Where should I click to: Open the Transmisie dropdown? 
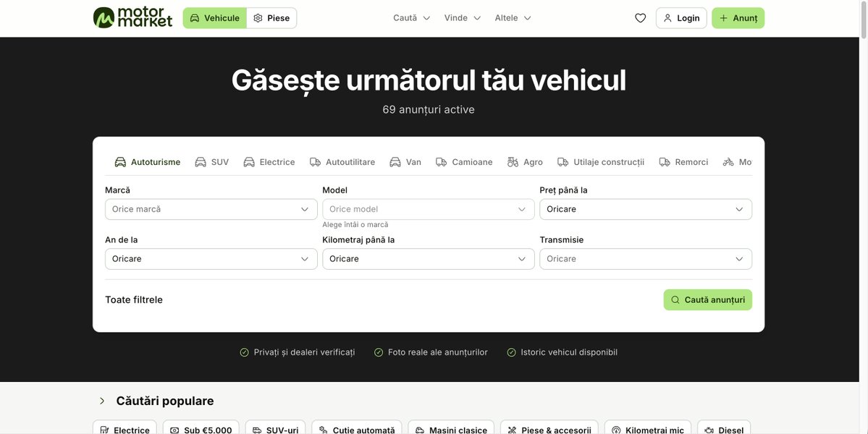tap(646, 259)
